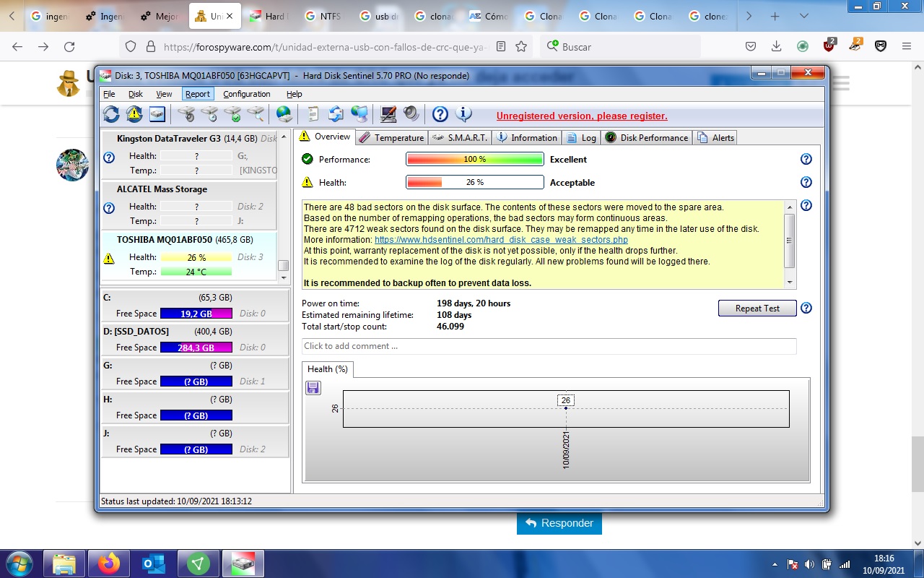This screenshot has height=578, width=924.
Task: Click the Refresh disk status toolbar icon
Action: click(111, 114)
